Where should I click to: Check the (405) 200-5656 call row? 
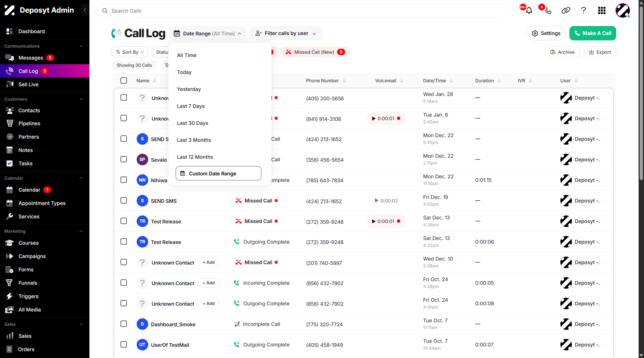coord(124,97)
